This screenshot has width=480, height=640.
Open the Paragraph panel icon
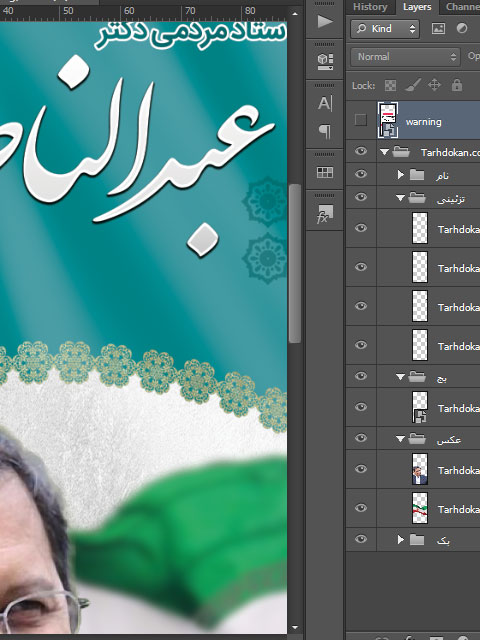325,131
